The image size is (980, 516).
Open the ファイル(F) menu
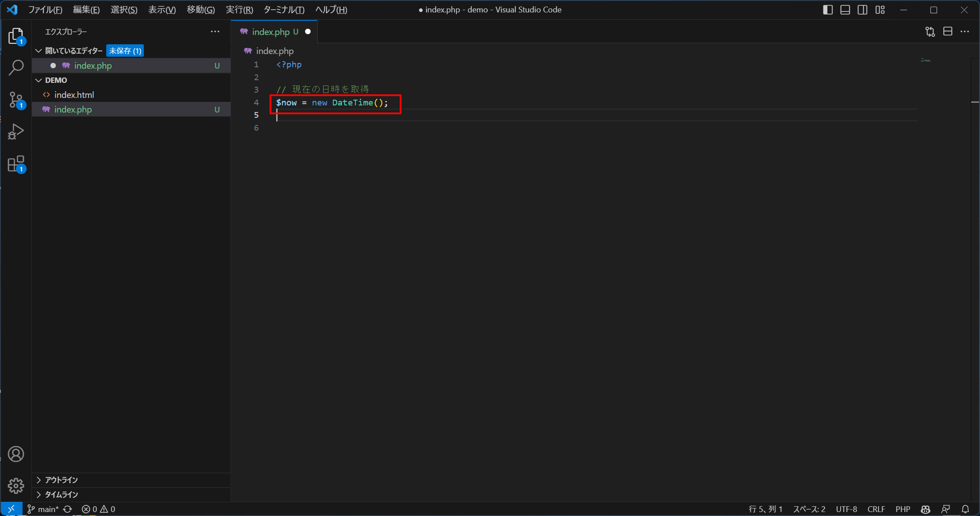(45, 10)
